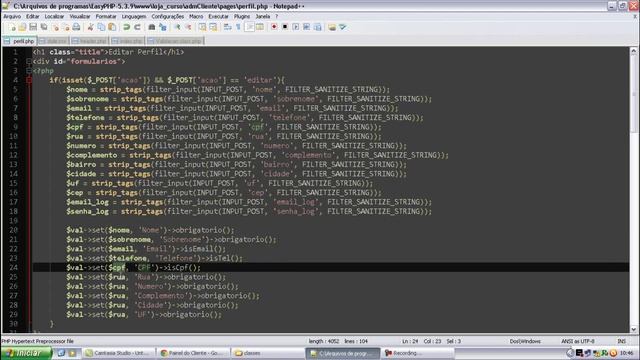Select the perfil.php document tab
The height and width of the screenshot is (360, 640).
pyautogui.click(x=20, y=41)
